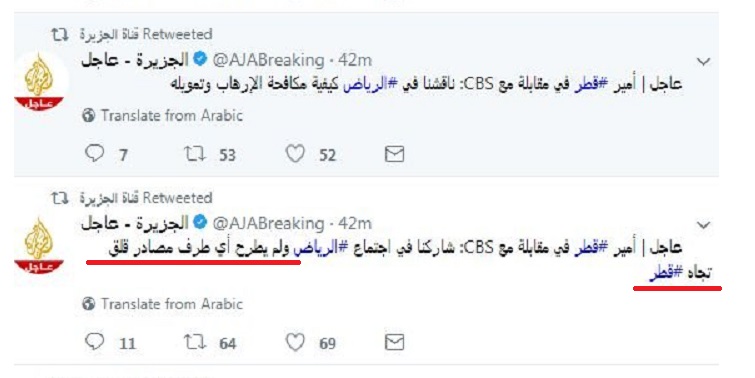Reply to the first tweet with 7 replies
755x378 pixels.
(94, 154)
